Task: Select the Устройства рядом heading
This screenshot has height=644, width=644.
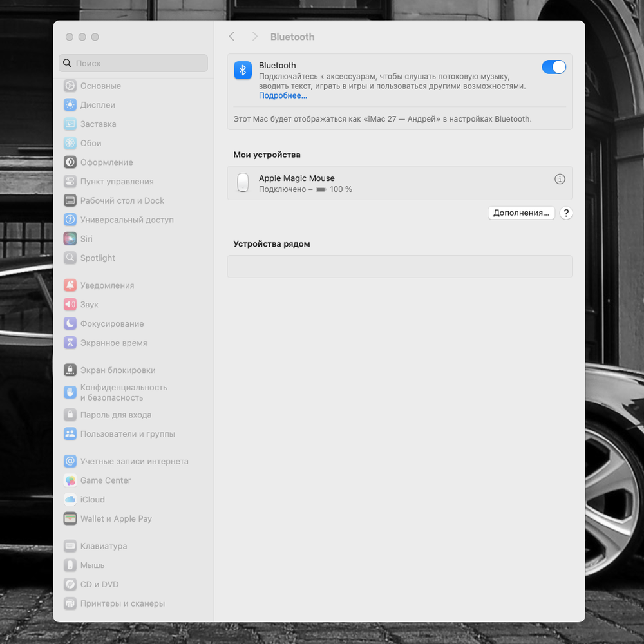Action: tap(272, 244)
